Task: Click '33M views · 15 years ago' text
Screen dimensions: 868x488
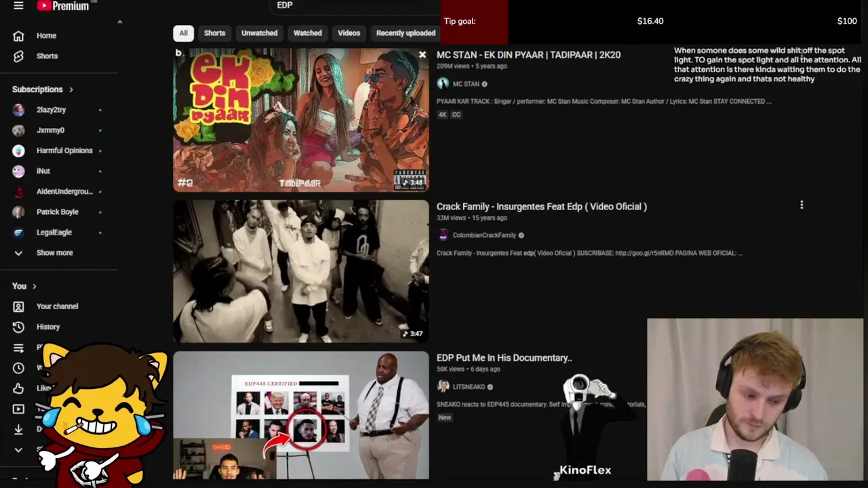Action: [472, 218]
